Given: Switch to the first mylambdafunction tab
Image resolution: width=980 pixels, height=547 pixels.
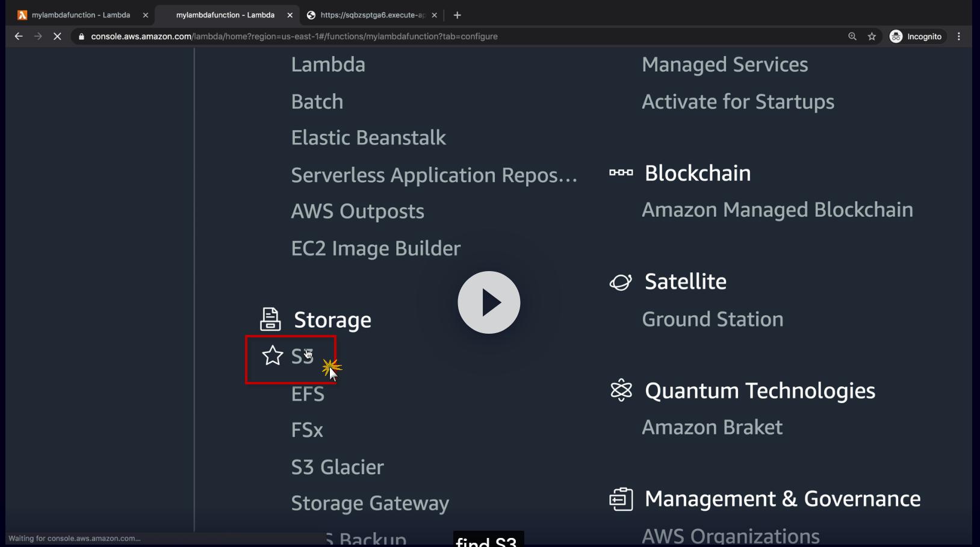Looking at the screenshot, I should 81,15.
